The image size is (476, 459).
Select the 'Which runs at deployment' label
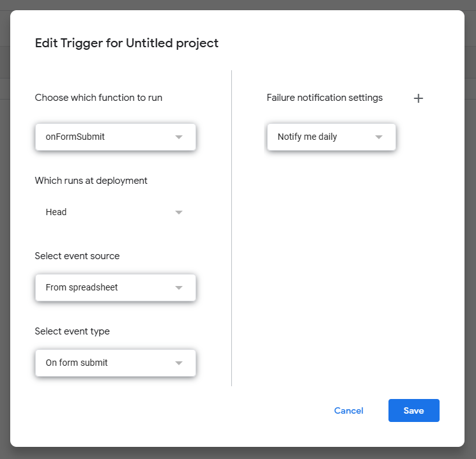pyautogui.click(x=91, y=181)
